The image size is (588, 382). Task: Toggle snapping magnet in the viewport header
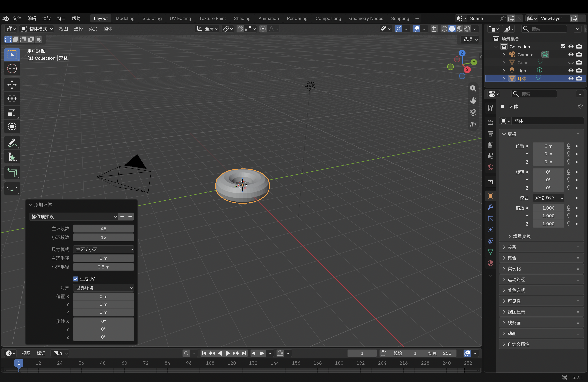tap(240, 29)
